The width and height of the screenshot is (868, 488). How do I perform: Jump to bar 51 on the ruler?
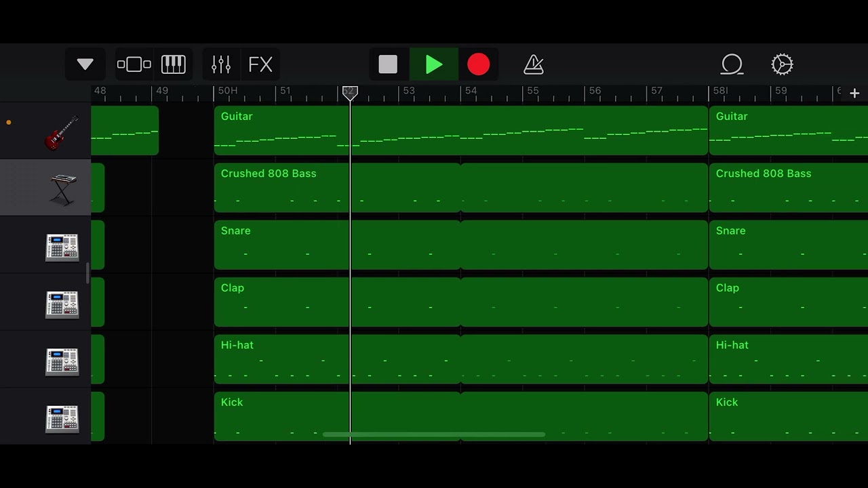coord(285,91)
